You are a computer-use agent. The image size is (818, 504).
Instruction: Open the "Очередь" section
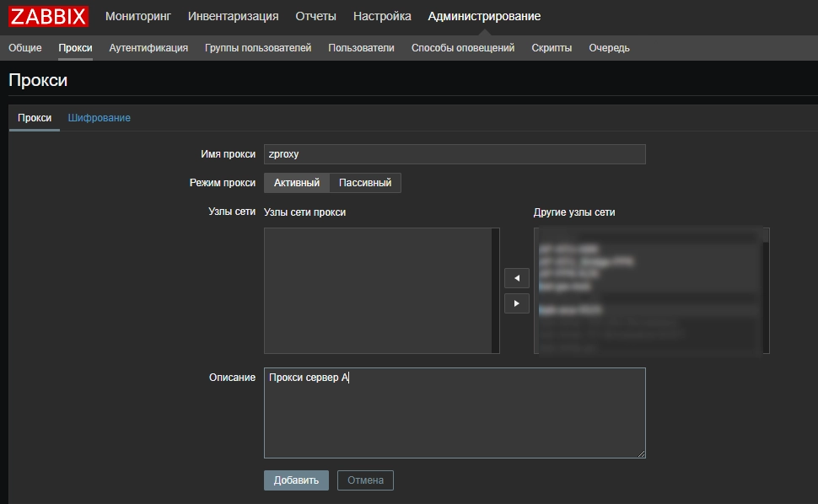608,48
